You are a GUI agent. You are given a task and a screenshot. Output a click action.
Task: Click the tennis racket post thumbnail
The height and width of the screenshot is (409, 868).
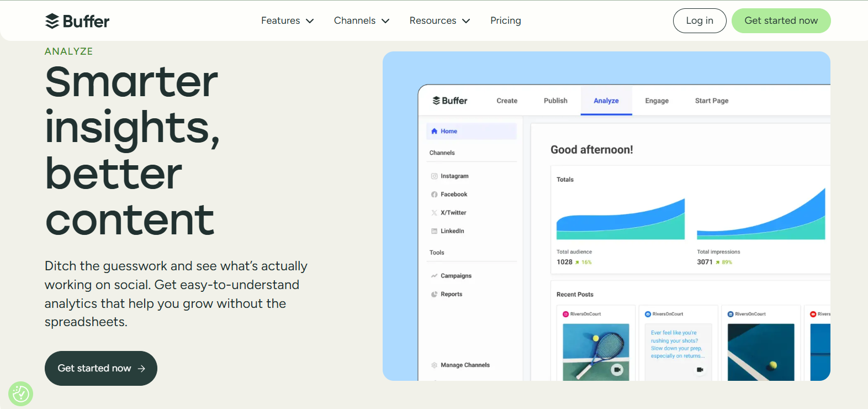[596, 352]
